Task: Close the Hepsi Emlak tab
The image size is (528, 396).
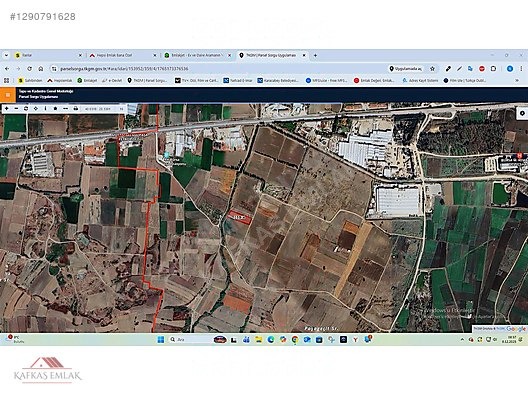Action: (x=155, y=55)
